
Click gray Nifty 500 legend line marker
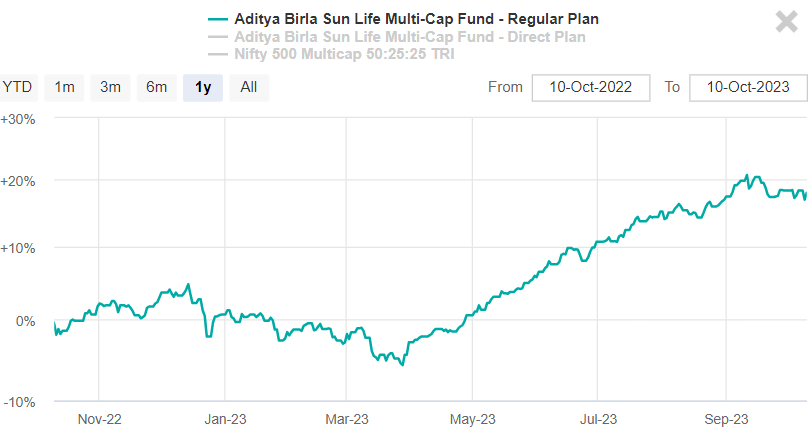tap(217, 54)
